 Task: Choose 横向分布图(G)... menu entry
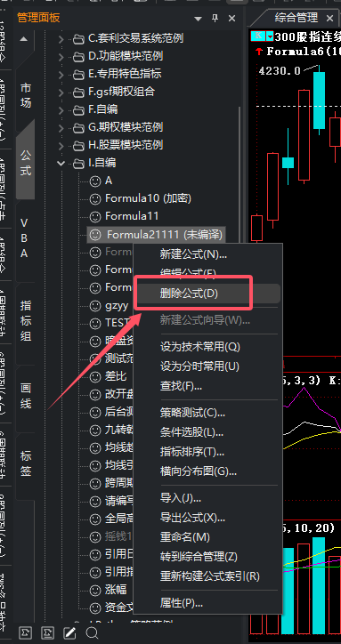pos(208,471)
